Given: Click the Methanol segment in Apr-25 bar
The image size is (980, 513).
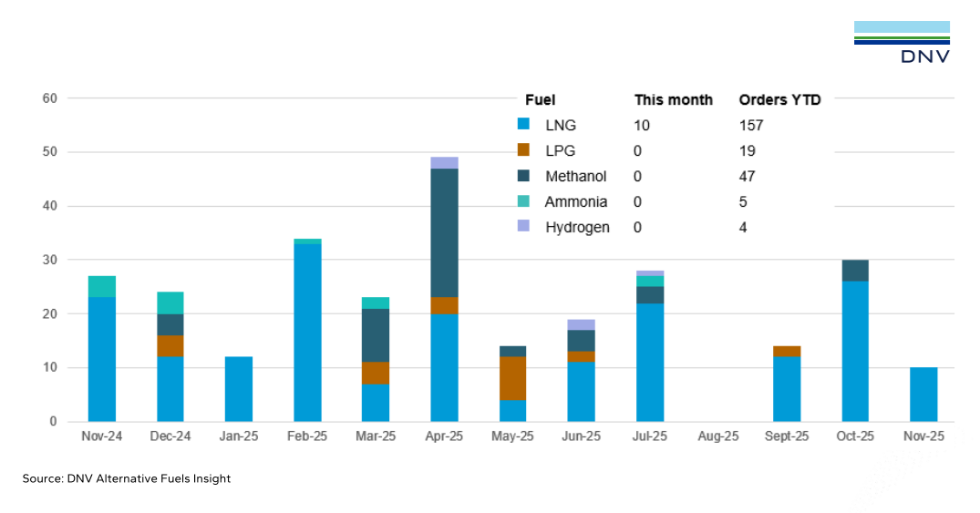Looking at the screenshot, I should (445, 233).
